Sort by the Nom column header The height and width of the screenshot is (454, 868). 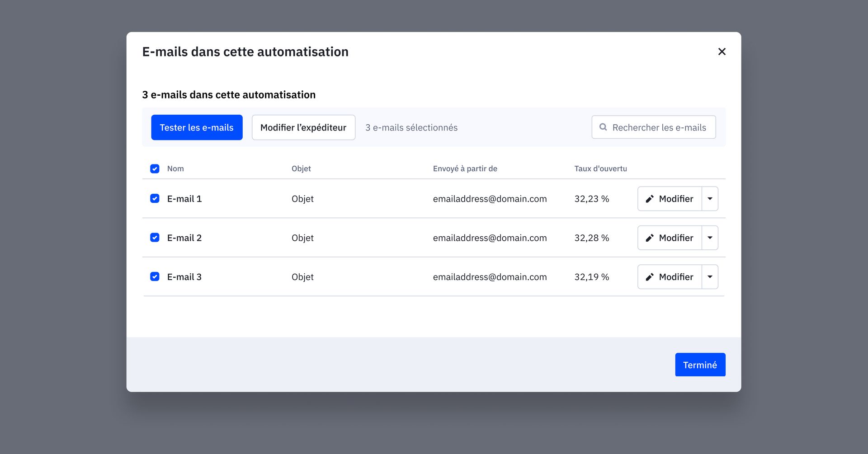pos(175,168)
